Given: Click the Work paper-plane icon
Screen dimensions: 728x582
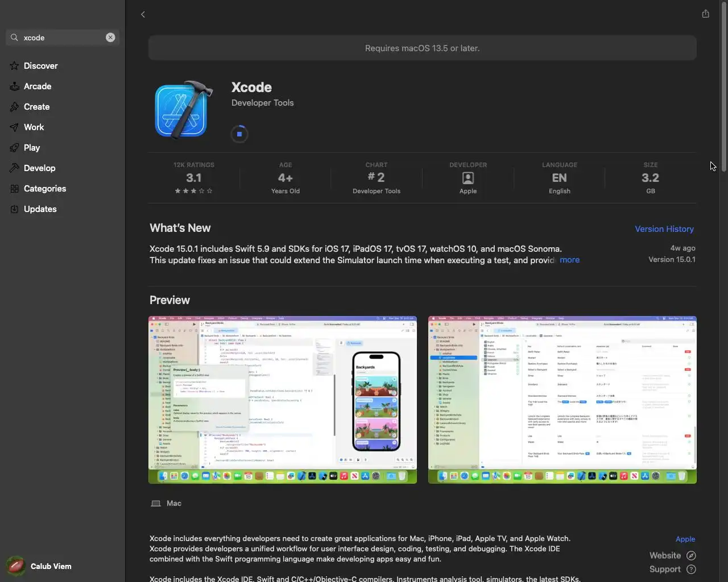Looking at the screenshot, I should (14, 127).
